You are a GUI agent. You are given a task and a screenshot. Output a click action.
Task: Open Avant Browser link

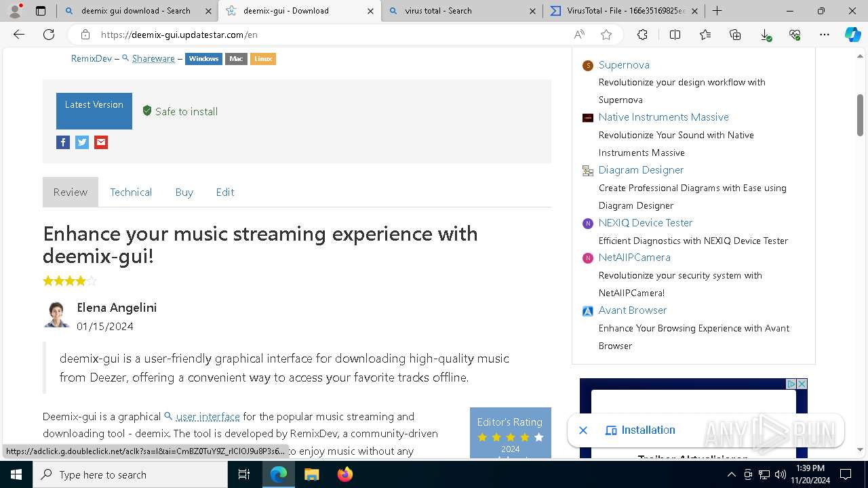click(x=633, y=310)
